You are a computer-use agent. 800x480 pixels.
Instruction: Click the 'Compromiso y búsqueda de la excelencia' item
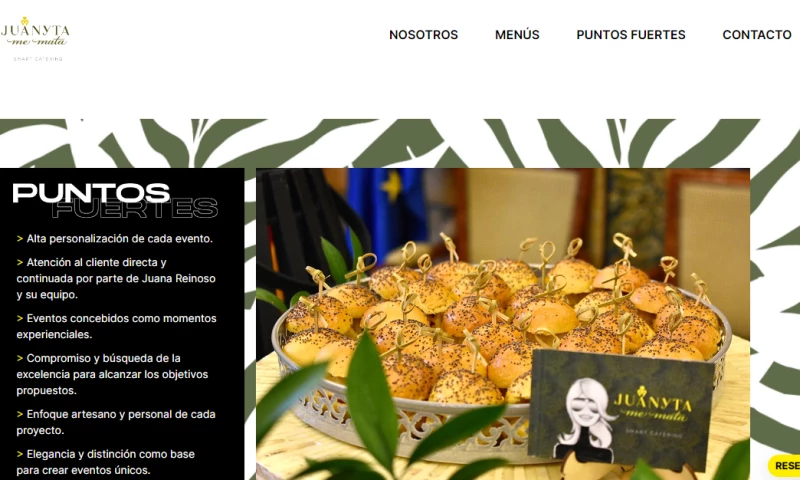pyautogui.click(x=112, y=374)
